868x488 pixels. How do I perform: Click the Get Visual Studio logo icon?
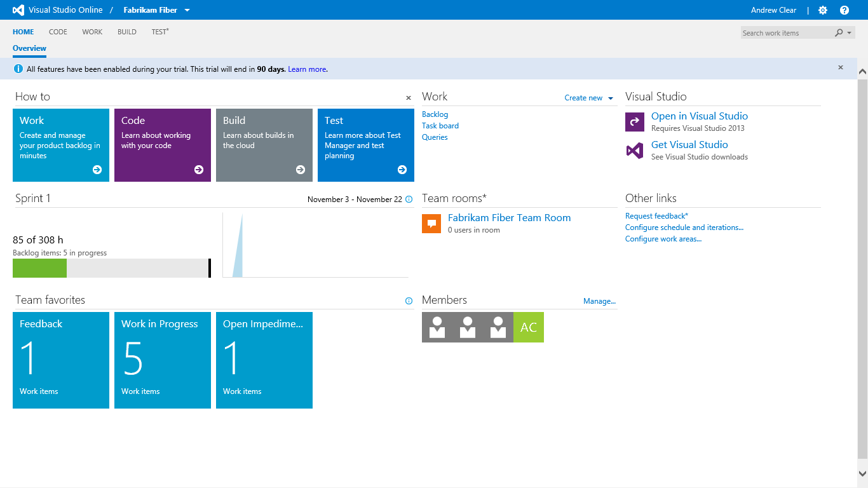tap(635, 151)
